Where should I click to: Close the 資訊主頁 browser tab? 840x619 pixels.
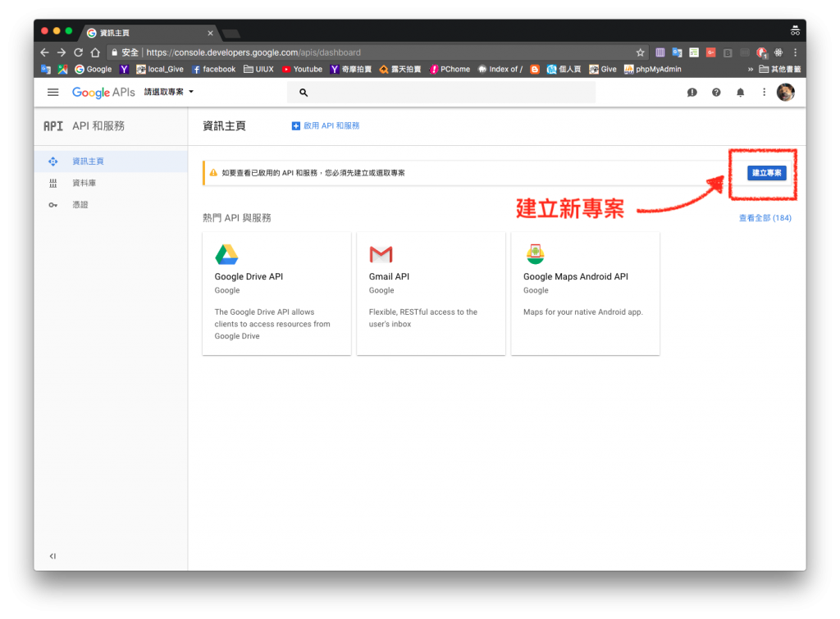click(x=211, y=33)
